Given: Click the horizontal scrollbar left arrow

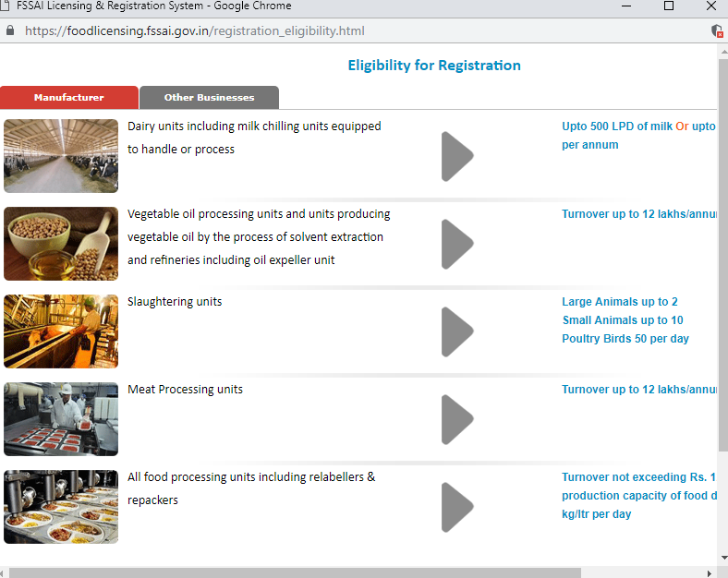Looking at the screenshot, I should point(3,573).
